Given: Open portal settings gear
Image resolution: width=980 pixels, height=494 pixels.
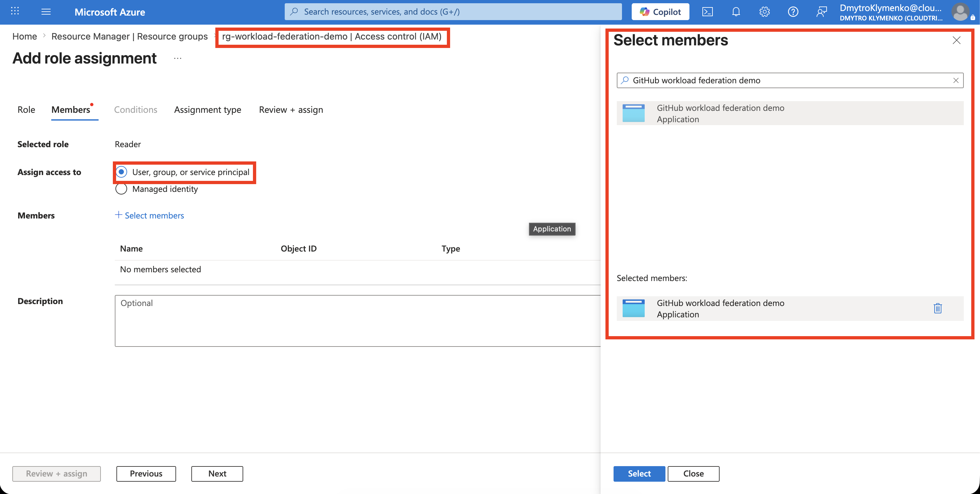Looking at the screenshot, I should point(764,11).
